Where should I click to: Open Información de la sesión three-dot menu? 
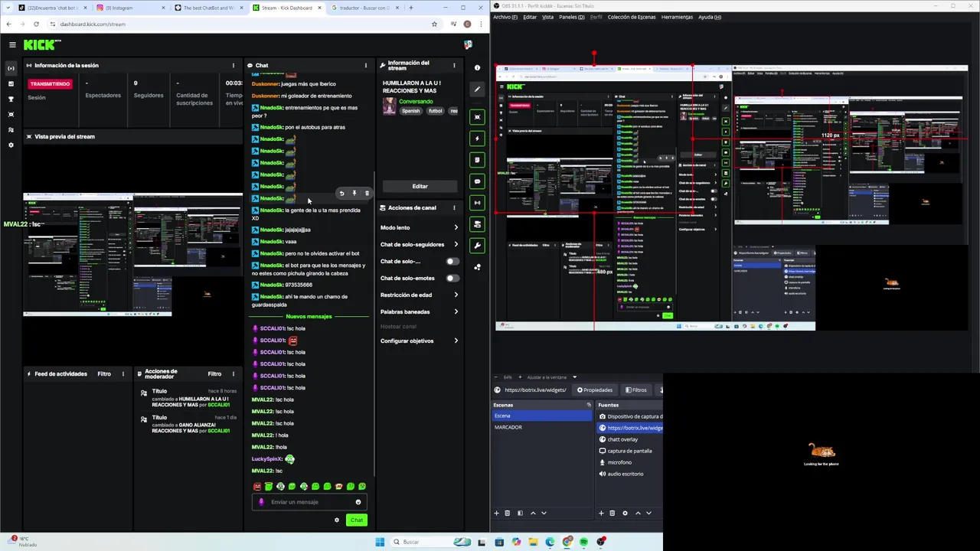click(x=234, y=66)
